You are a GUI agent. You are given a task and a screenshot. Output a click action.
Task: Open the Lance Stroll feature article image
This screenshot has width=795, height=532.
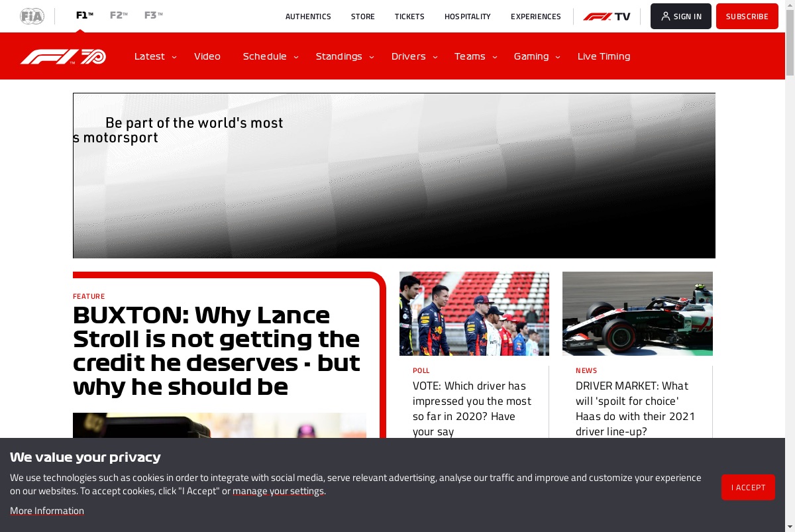(219, 425)
